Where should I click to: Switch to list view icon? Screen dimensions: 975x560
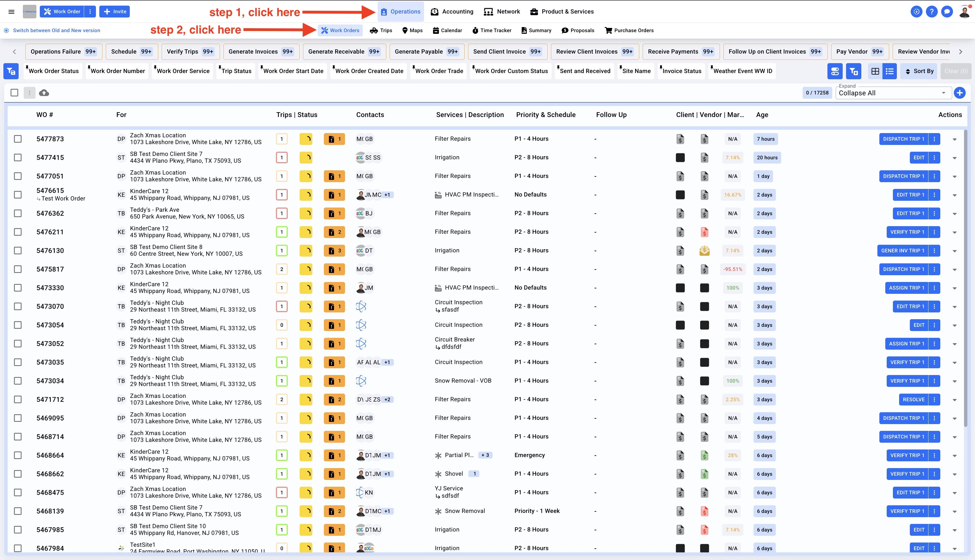tap(890, 71)
